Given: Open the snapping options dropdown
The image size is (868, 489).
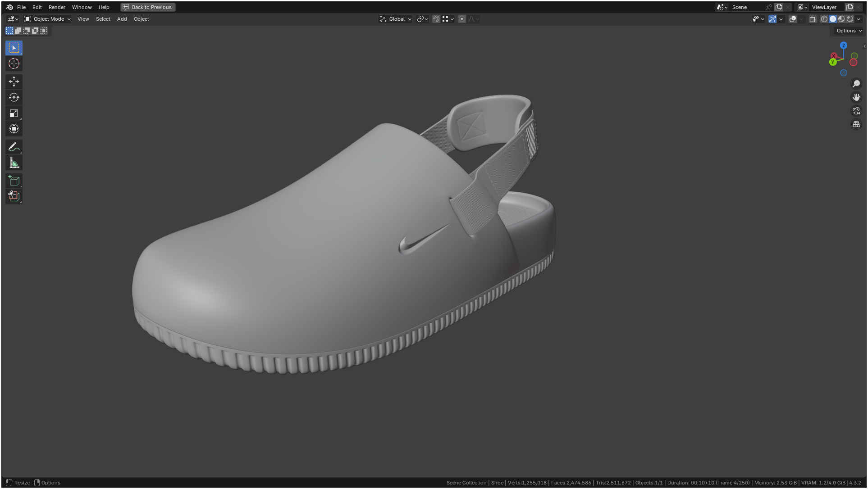Looking at the screenshot, I should click(x=448, y=19).
